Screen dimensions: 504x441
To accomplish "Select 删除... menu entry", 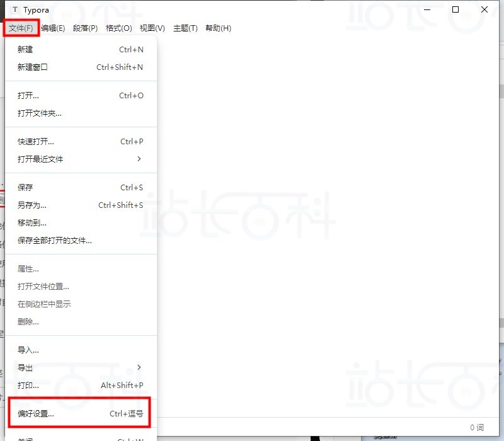I will click(81, 322).
